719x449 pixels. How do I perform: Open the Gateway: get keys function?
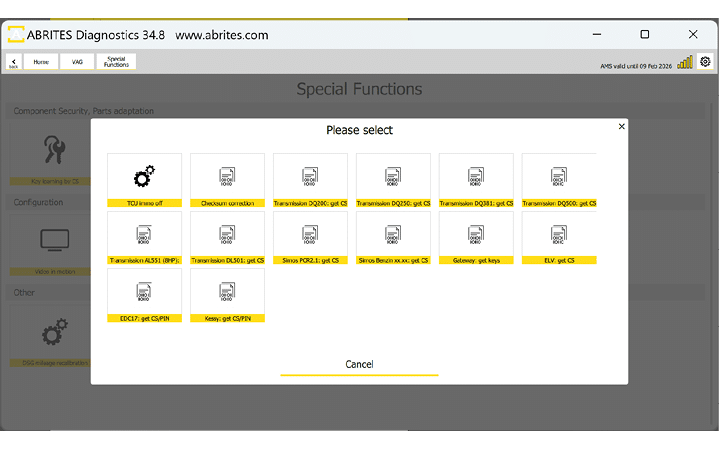click(x=476, y=238)
